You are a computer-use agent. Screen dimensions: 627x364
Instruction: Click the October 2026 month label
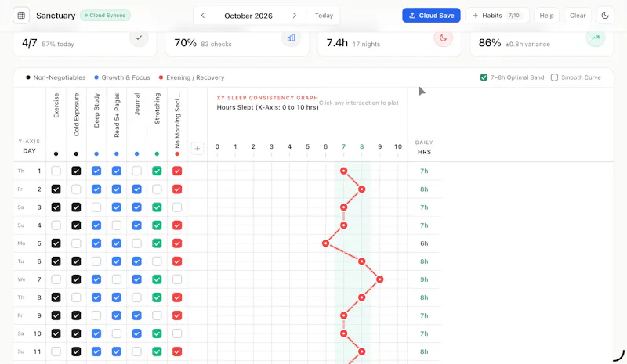point(248,16)
